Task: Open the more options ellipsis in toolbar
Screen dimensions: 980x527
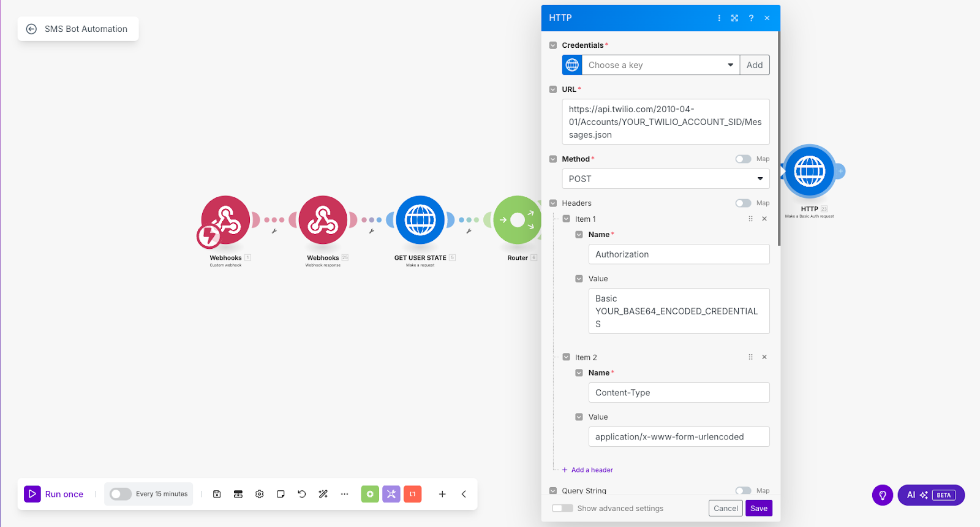Action: click(344, 494)
